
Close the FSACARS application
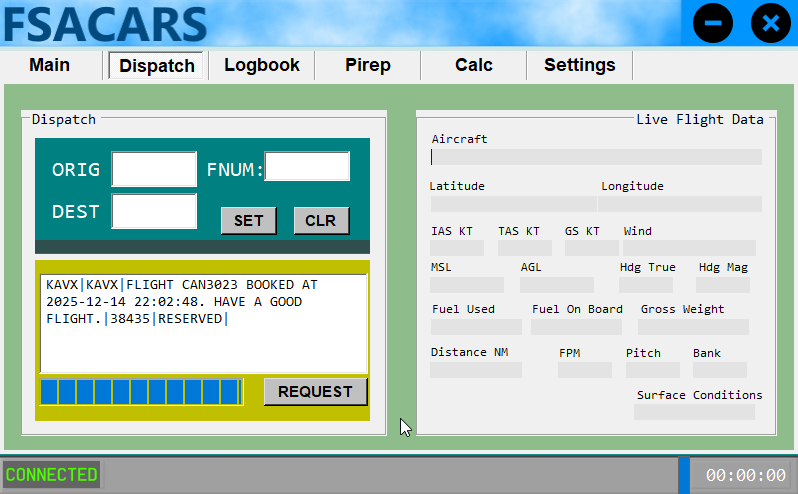point(770,23)
